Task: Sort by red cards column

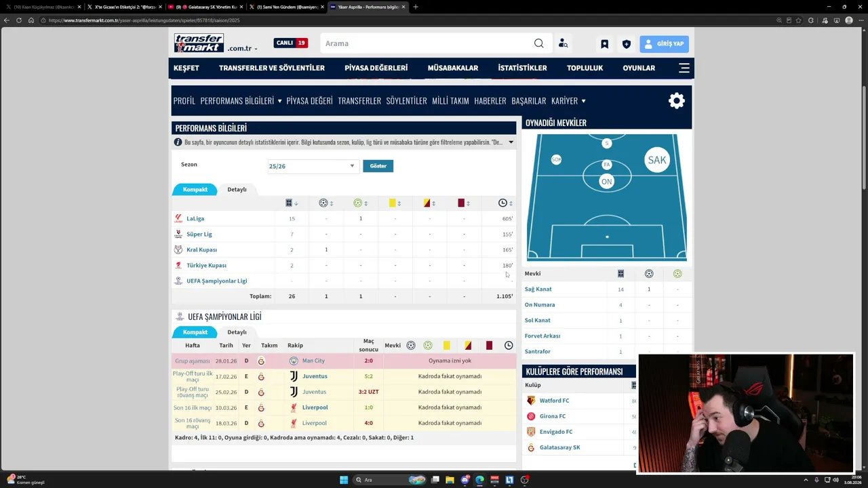Action: (x=464, y=203)
